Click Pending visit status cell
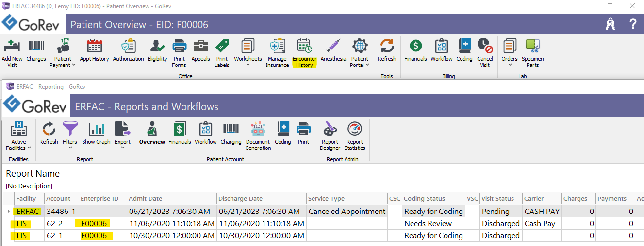Viewport: 644px width, 246px height. 500,211
